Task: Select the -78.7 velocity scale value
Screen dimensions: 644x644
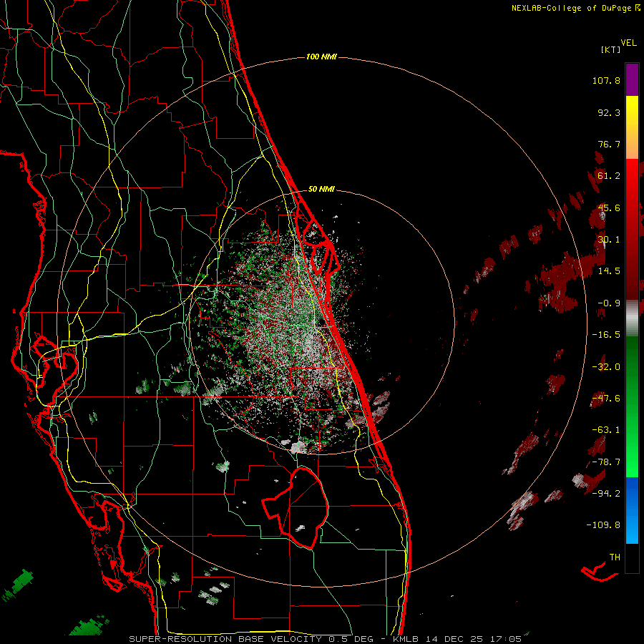Action: click(x=606, y=462)
